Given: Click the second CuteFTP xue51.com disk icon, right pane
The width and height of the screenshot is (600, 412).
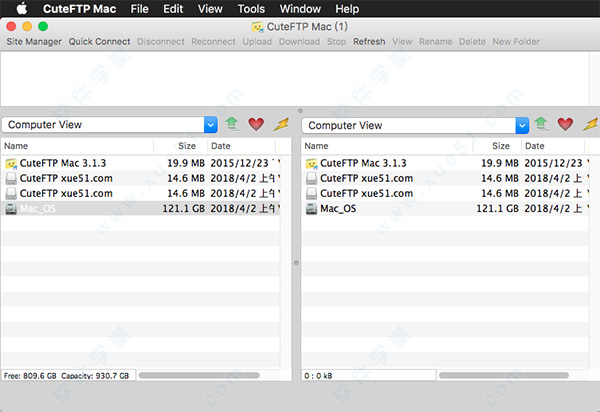Looking at the screenshot, I should 311,194.
